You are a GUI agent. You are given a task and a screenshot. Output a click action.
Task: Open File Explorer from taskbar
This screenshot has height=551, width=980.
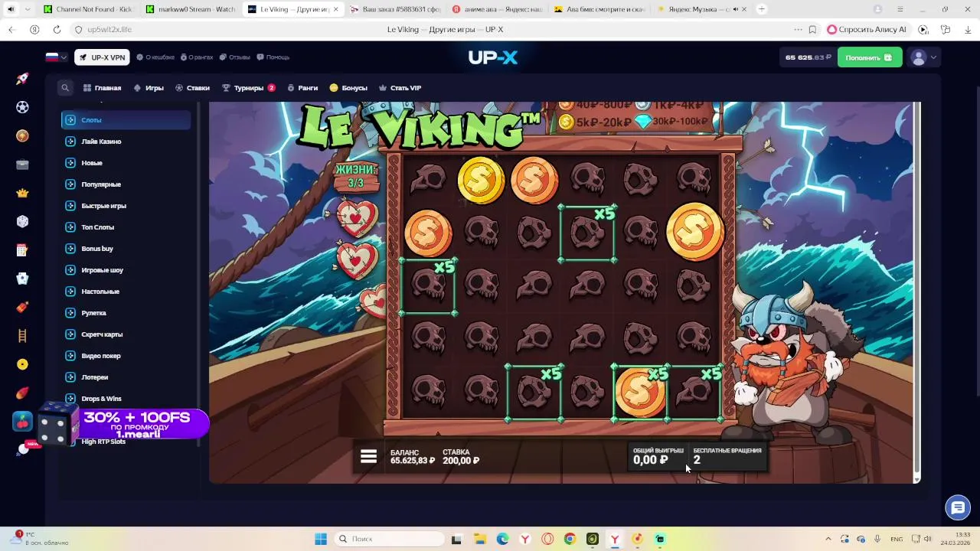pos(479,539)
